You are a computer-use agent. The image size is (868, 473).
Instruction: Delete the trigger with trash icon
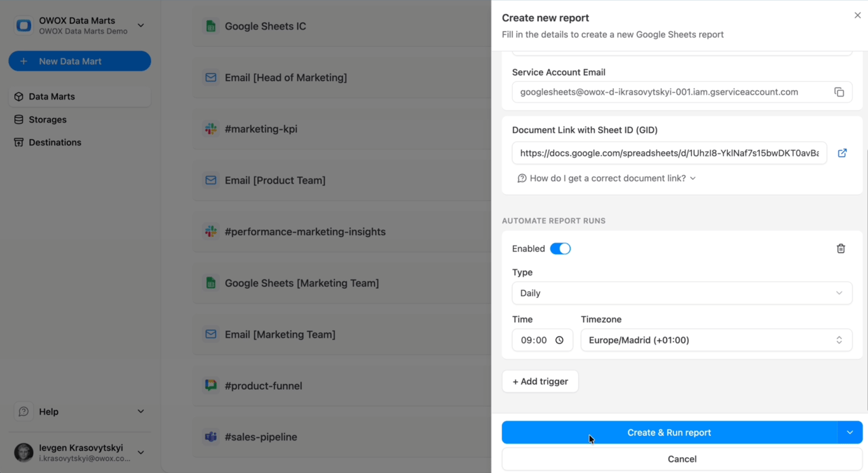[x=841, y=249]
